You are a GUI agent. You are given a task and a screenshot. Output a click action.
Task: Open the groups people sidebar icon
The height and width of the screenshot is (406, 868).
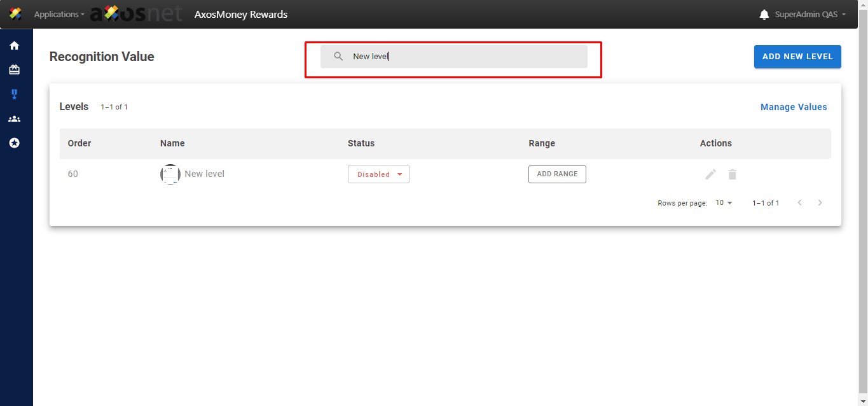click(14, 119)
